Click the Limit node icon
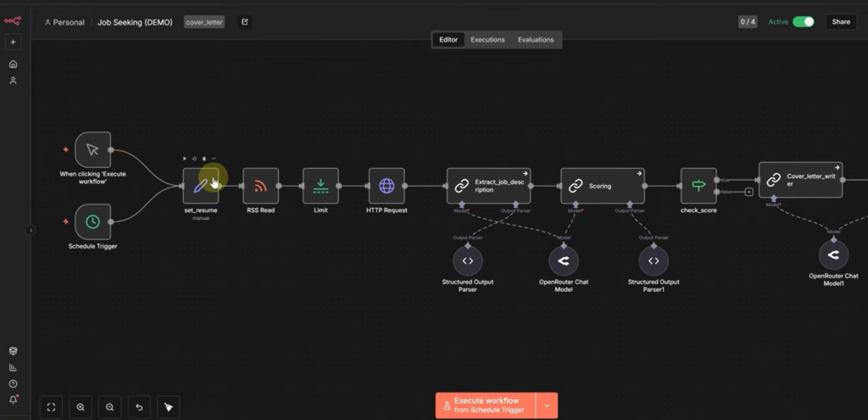The width and height of the screenshot is (868, 420). coord(320,185)
